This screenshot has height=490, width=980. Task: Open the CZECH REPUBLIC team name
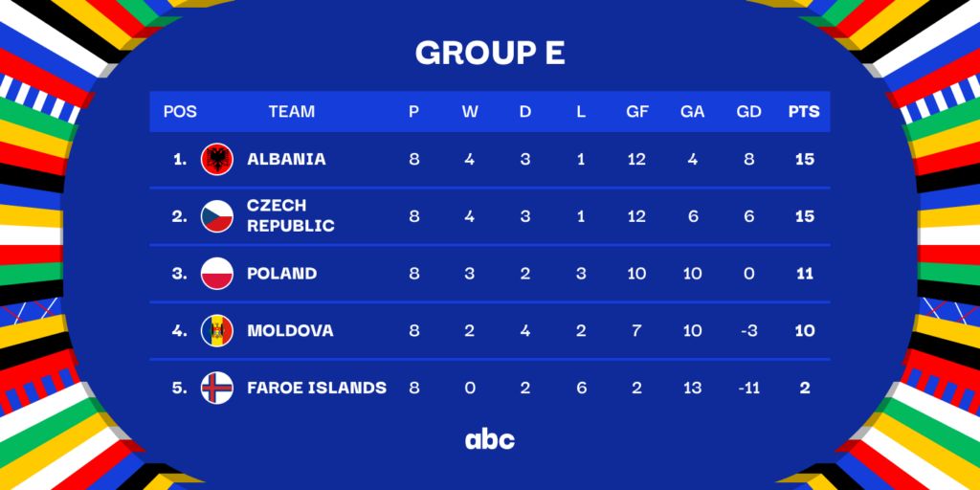tap(291, 216)
